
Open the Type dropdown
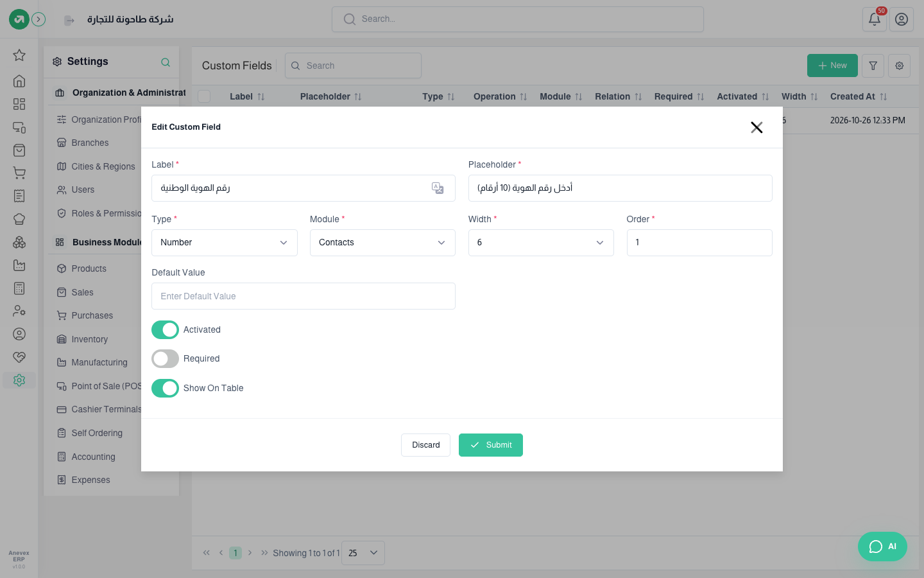tap(225, 243)
